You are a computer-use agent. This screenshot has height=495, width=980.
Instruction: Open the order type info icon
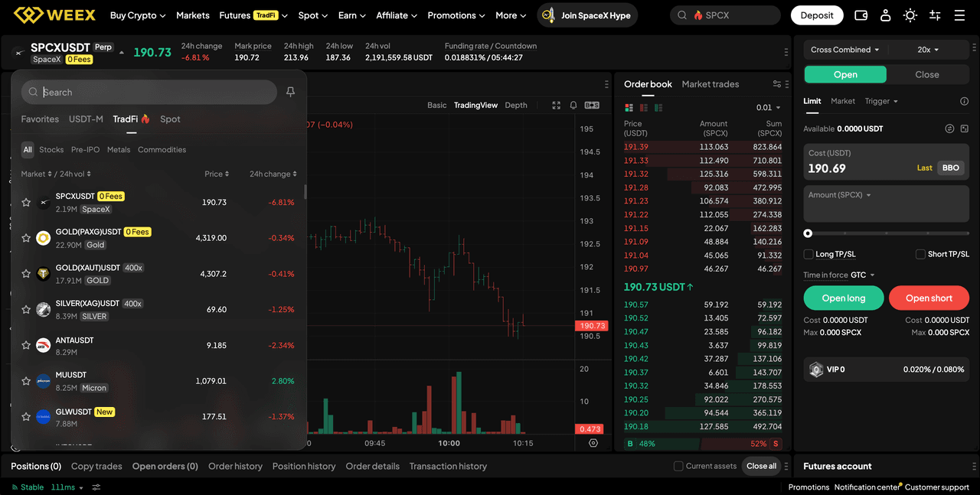pos(964,101)
